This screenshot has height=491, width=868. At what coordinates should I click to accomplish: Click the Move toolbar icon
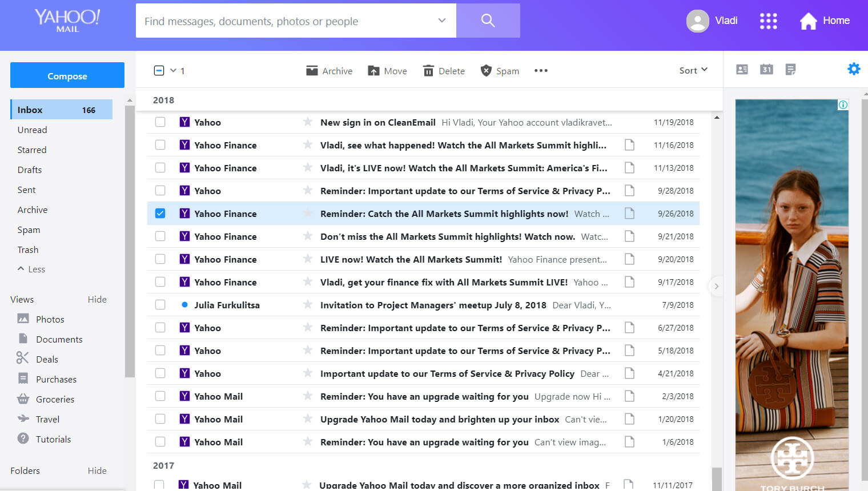point(373,70)
